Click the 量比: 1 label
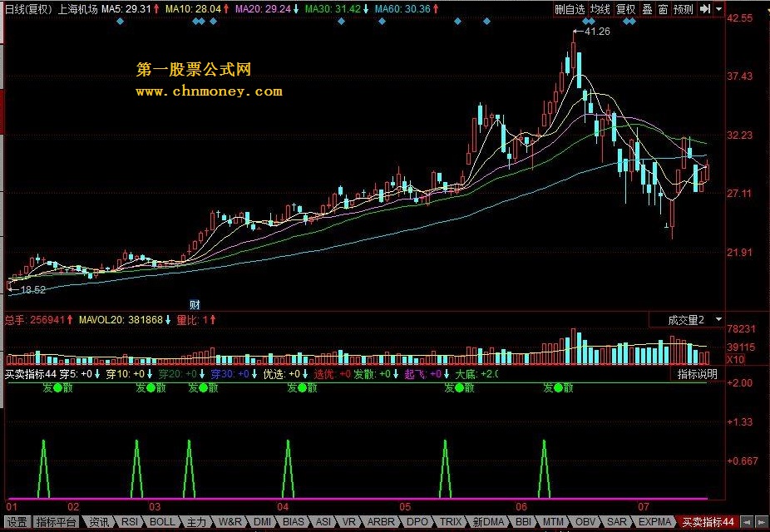 192,320
